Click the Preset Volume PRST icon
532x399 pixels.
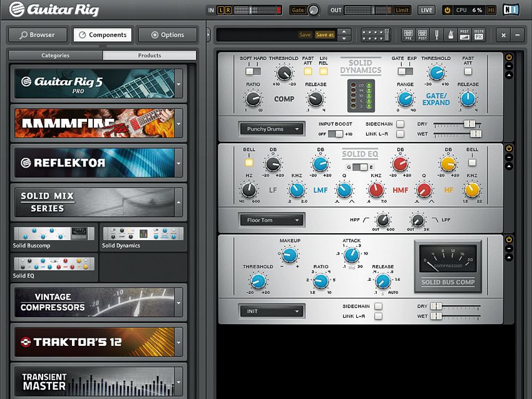click(x=464, y=35)
